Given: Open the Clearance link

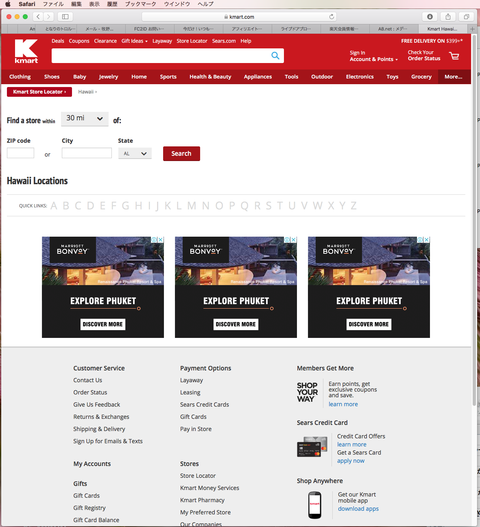Looking at the screenshot, I should point(106,41).
